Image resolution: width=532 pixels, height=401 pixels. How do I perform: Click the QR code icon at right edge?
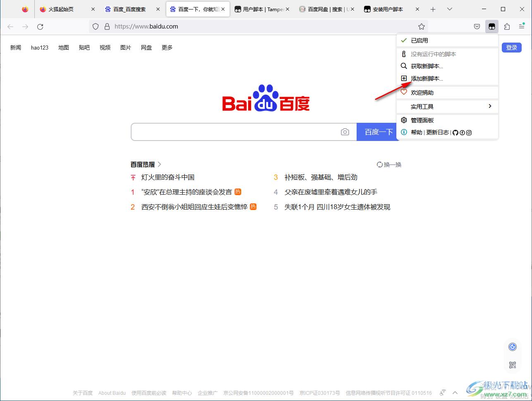click(x=513, y=365)
